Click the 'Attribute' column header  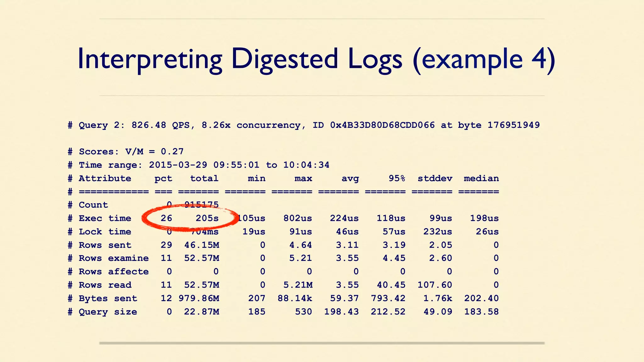(105, 178)
